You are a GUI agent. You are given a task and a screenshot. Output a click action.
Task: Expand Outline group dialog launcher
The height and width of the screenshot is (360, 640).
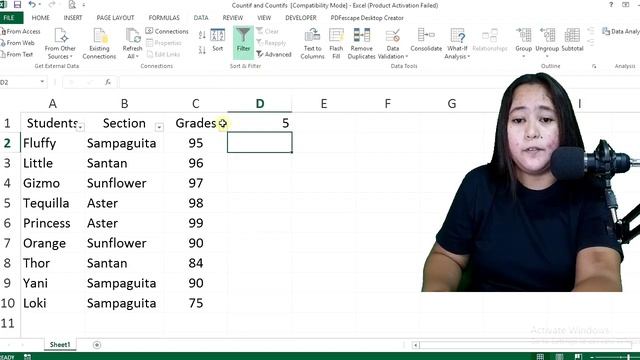coord(594,66)
